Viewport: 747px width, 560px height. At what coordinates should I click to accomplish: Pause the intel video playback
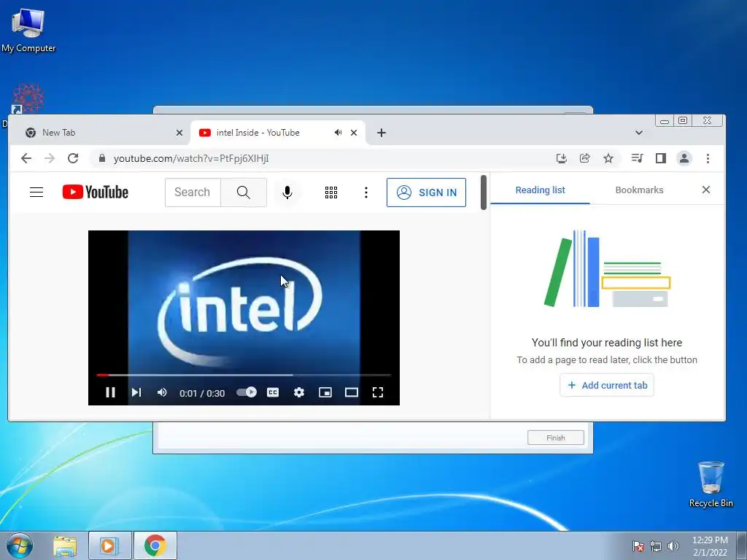click(x=110, y=392)
